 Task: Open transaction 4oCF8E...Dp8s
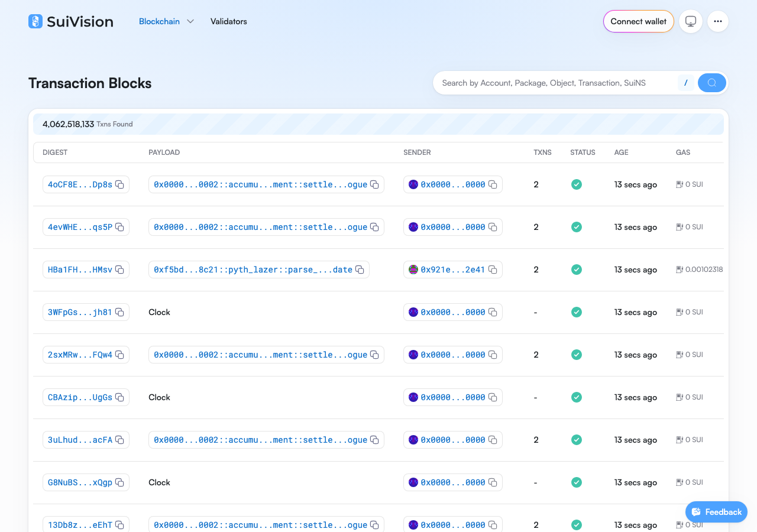(x=80, y=184)
